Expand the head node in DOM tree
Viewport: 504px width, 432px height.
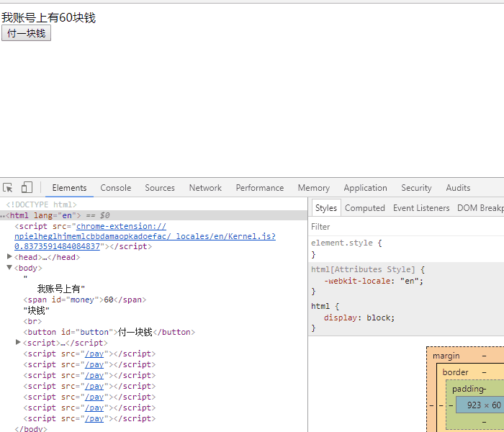tap(9, 256)
